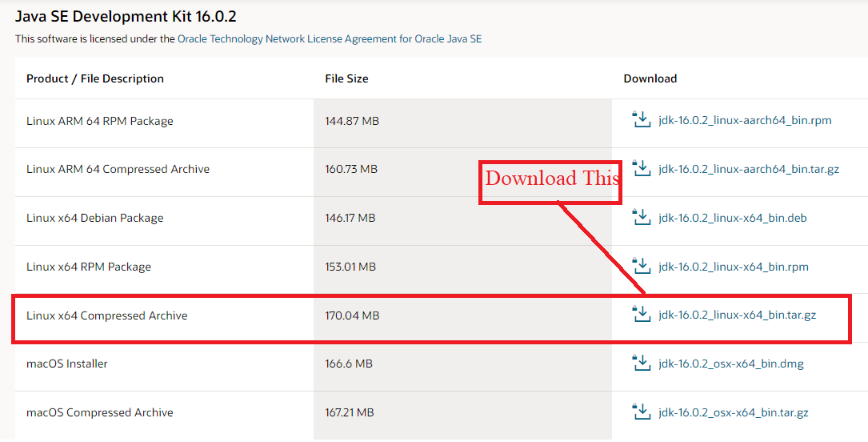Click the Product / File Description column header
This screenshot has width=868, height=442.
[x=95, y=78]
